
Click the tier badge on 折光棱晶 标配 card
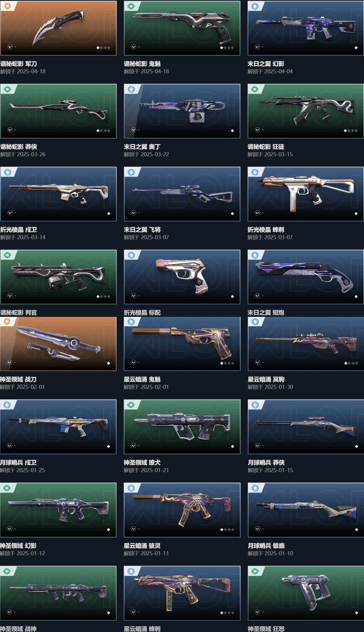tap(131, 255)
